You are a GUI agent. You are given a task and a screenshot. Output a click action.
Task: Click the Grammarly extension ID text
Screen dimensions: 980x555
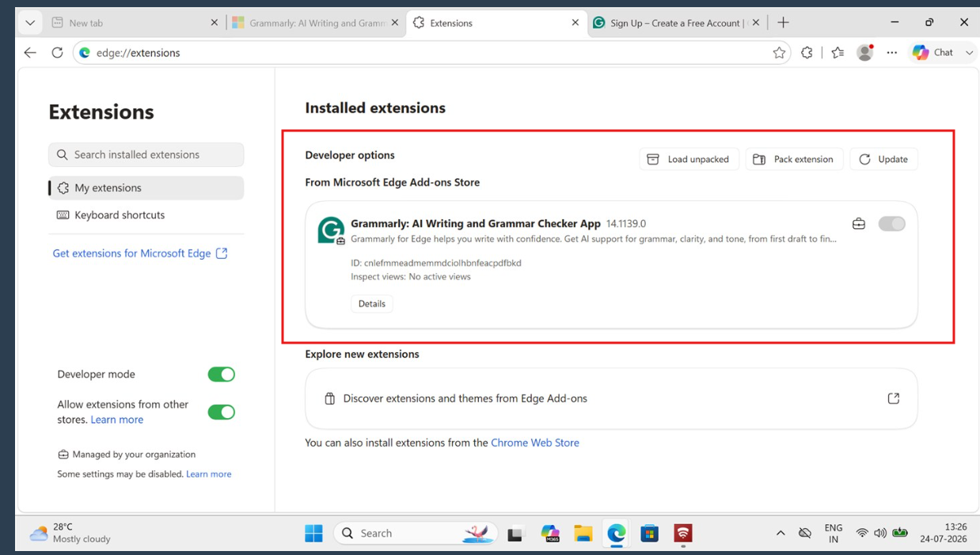point(436,263)
